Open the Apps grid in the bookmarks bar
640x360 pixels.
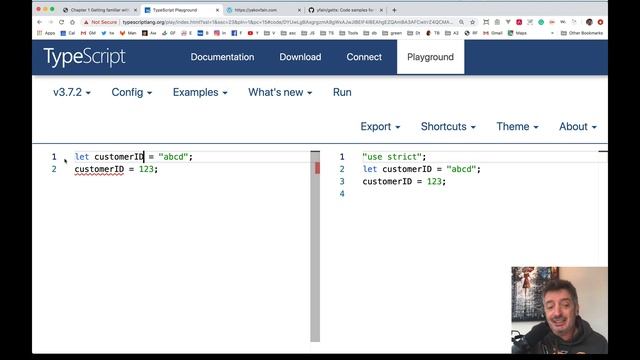[46, 33]
